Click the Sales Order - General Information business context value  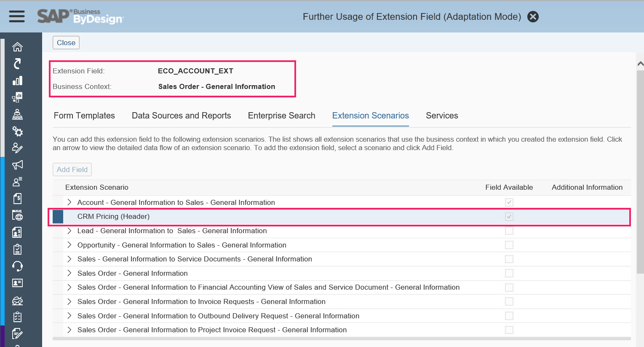216,86
